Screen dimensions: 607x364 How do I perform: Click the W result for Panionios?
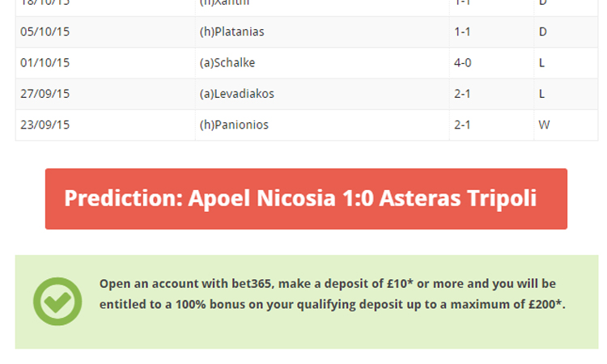click(x=566, y=125)
